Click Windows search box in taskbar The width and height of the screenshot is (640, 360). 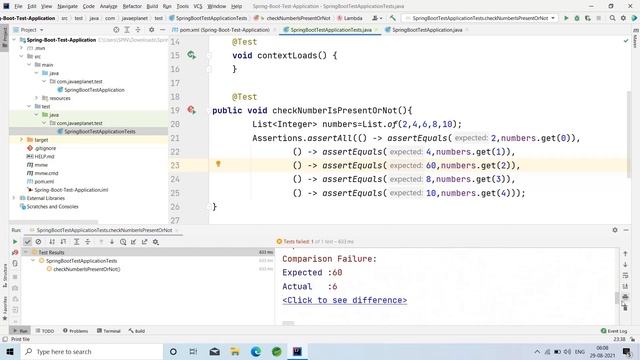click(92, 351)
